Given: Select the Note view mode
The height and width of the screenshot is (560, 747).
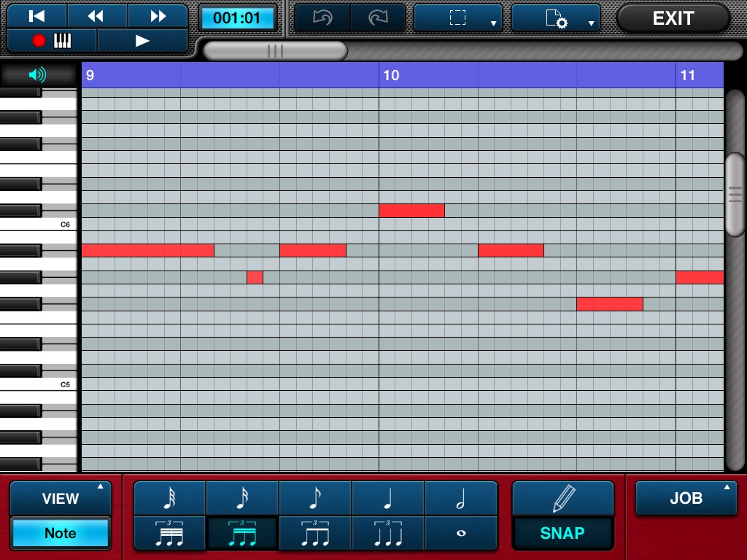Looking at the screenshot, I should point(61,533).
